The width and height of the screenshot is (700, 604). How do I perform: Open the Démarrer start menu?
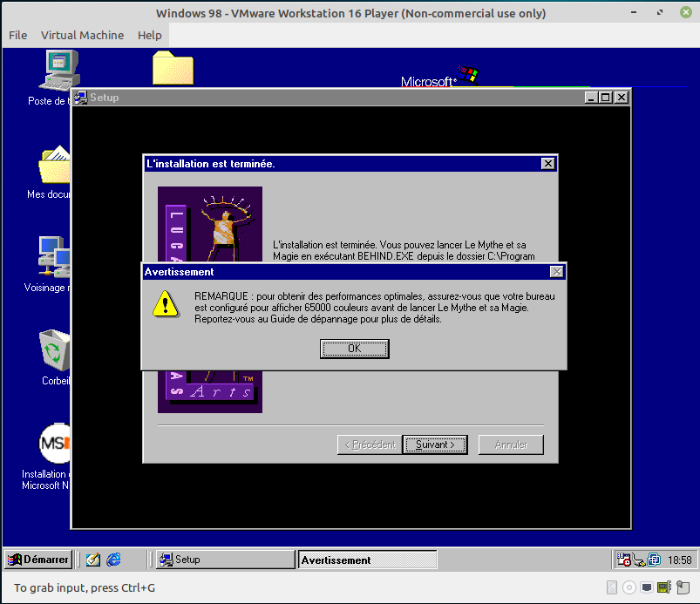click(x=38, y=560)
